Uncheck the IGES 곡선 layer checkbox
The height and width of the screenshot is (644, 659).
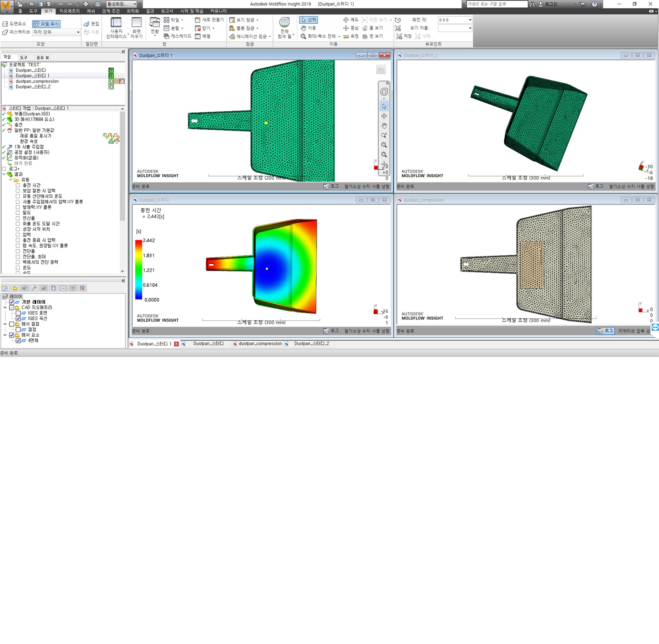[x=18, y=318]
